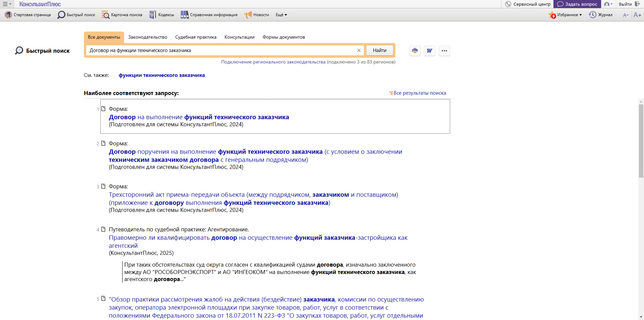
Task: Open Справочная информация
Action: 209,15
